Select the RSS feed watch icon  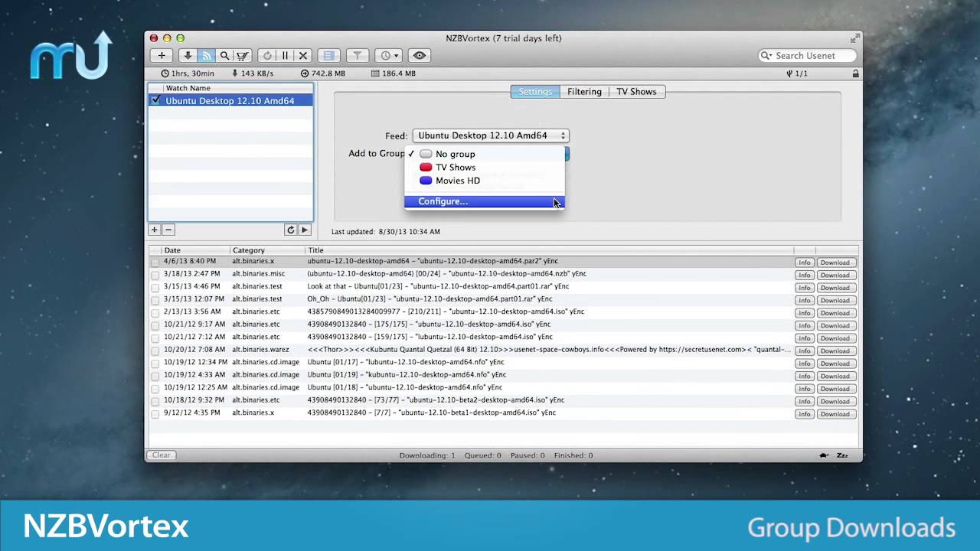(x=206, y=55)
